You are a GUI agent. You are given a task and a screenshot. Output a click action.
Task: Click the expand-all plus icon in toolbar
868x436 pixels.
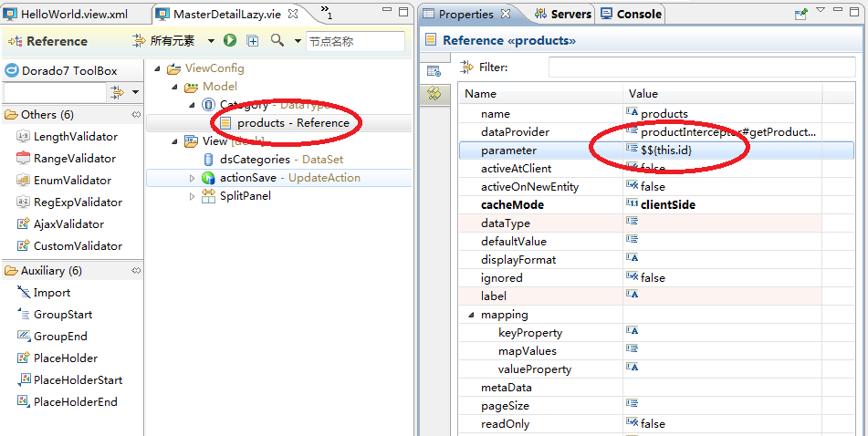coord(253,41)
